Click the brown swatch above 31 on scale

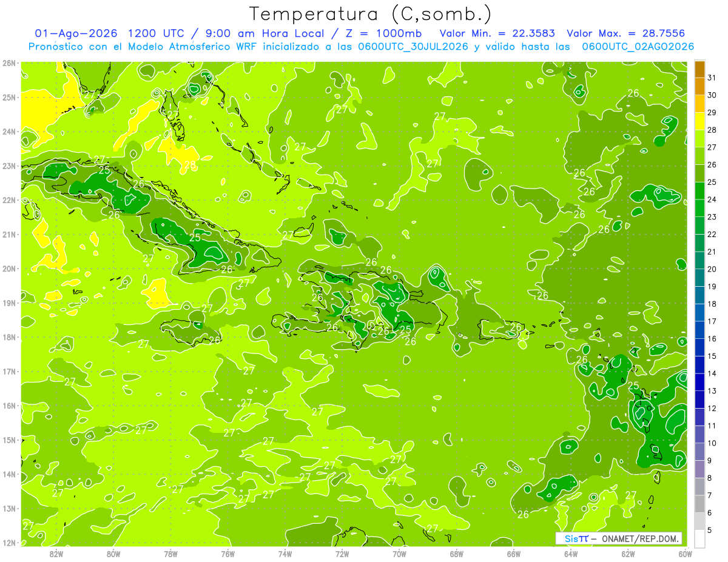click(699, 69)
